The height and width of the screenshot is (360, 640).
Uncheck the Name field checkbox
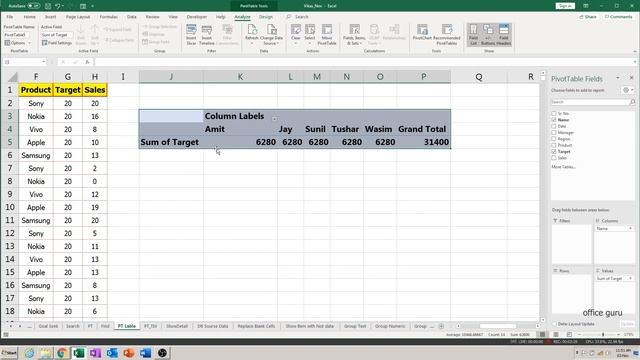(x=554, y=120)
